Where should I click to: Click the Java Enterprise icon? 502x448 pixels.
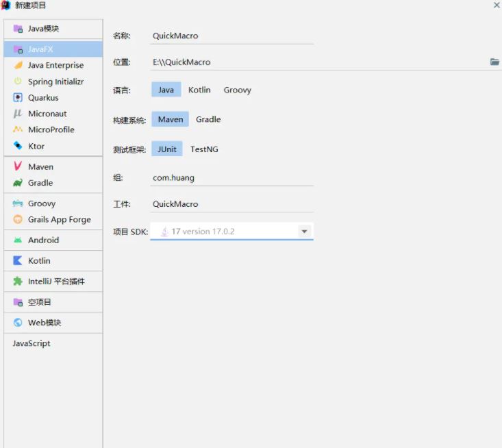click(18, 65)
